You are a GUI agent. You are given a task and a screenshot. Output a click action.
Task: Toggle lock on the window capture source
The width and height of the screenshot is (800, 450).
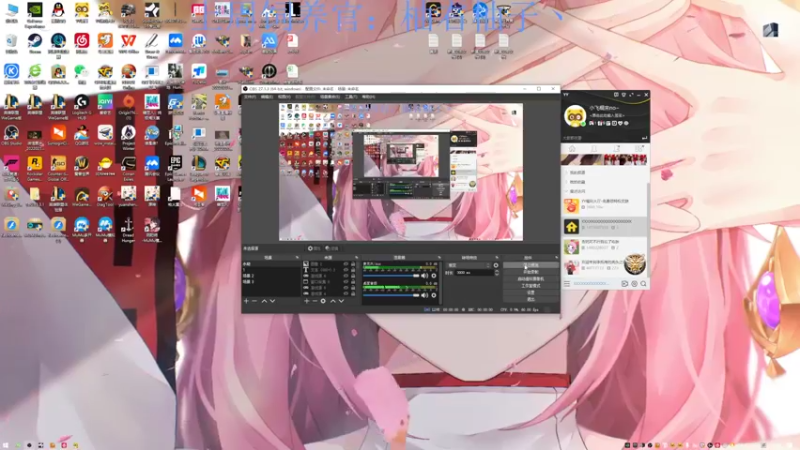(353, 282)
